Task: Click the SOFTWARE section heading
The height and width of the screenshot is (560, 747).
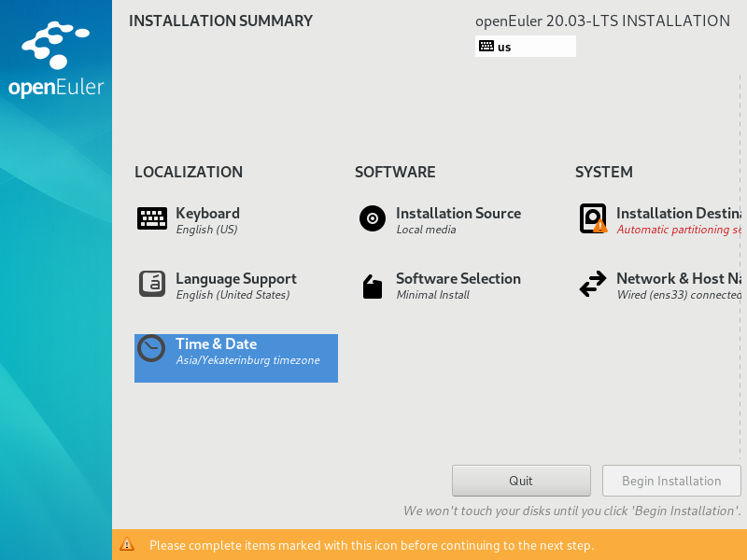Action: click(x=395, y=172)
